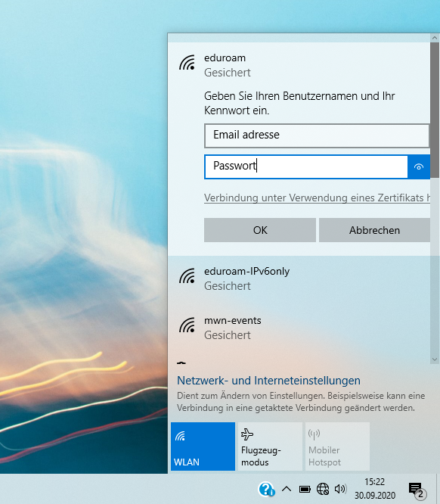Viewport: 440px width, 504px height.
Task: Open Netzwerk- und Interneteinstellungen link
Action: pos(268,381)
